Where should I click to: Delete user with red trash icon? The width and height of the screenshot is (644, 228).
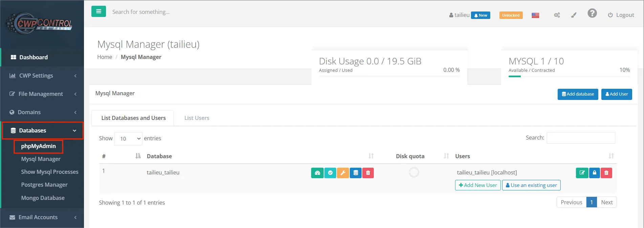tap(606, 173)
